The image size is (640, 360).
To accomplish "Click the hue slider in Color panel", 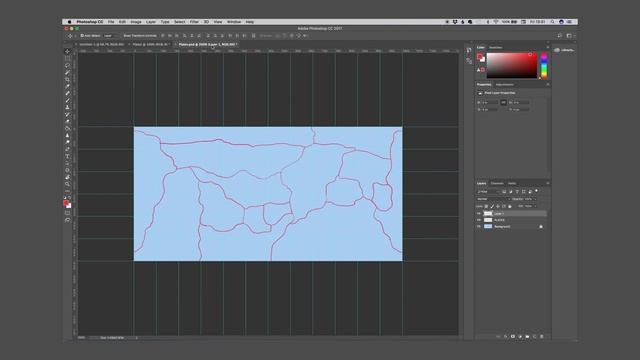I will tap(544, 65).
